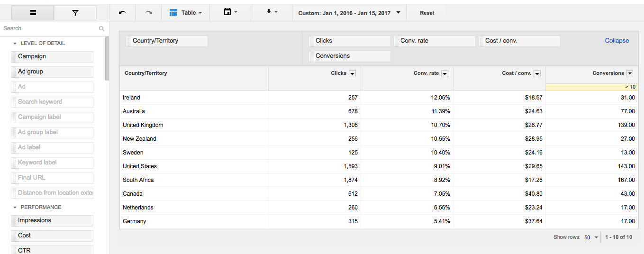Switch to the list view tab icon
The width and height of the screenshot is (644, 254).
coord(33,13)
